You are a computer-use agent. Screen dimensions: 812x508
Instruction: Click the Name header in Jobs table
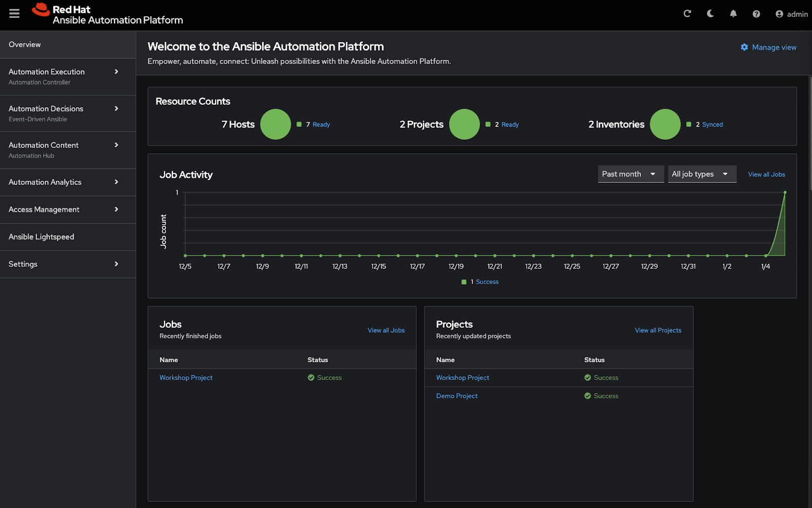coord(168,360)
